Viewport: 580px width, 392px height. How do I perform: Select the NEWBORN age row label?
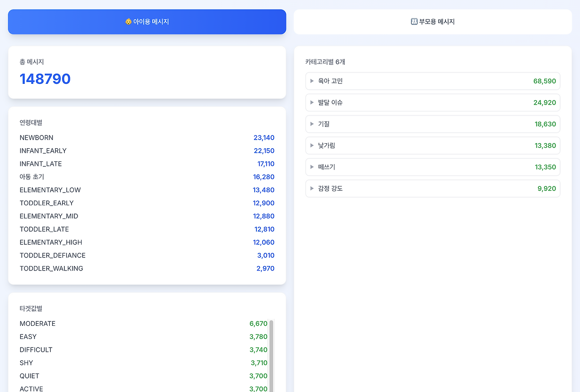coord(36,138)
